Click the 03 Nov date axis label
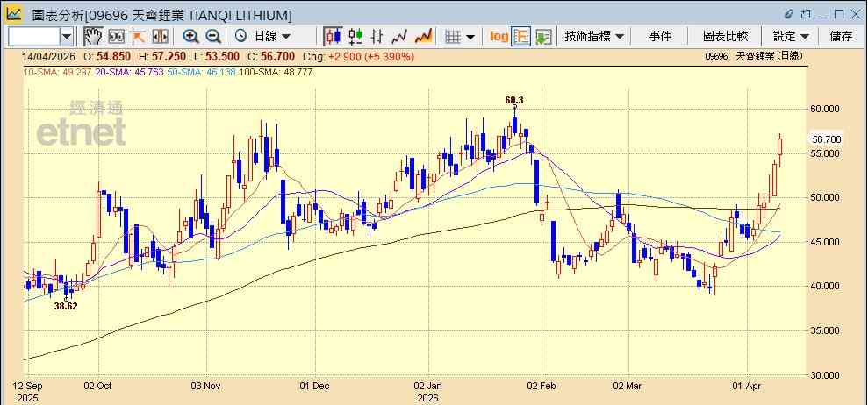Viewport: 868px width, 405px height. click(x=206, y=386)
